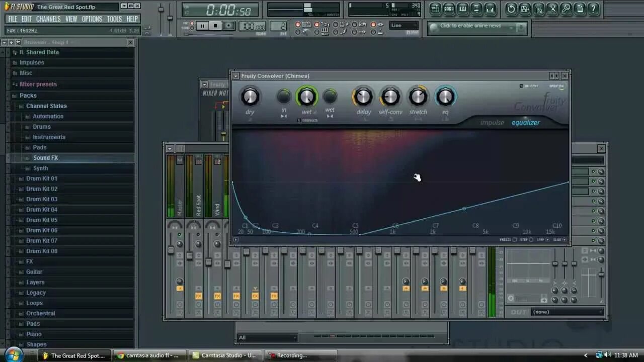Image resolution: width=644 pixels, height=362 pixels.
Task: Open the HELP menu
Action: tap(132, 19)
